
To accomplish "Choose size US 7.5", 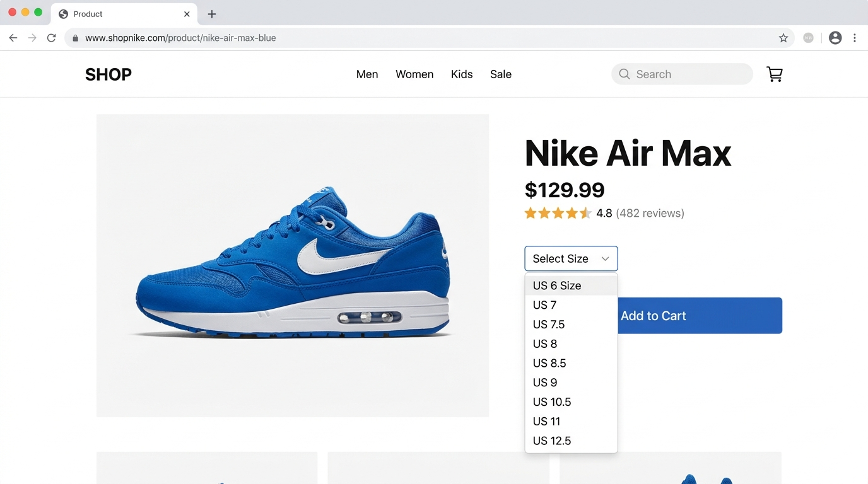I will click(x=571, y=325).
